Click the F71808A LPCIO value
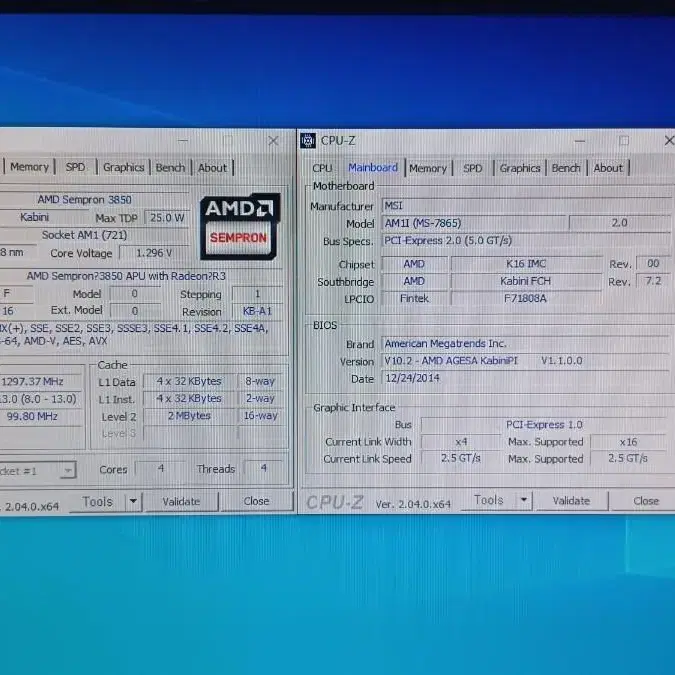This screenshot has height=675, width=675. (526, 298)
